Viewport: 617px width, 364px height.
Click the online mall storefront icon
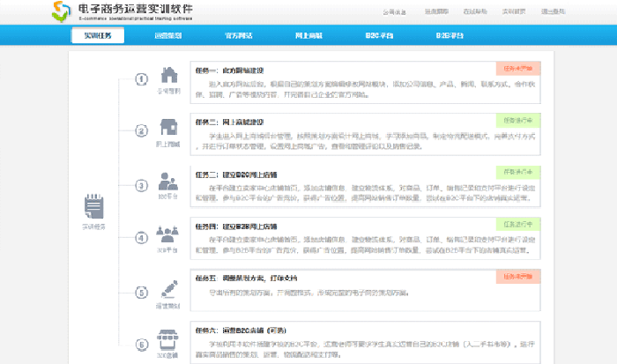click(168, 127)
